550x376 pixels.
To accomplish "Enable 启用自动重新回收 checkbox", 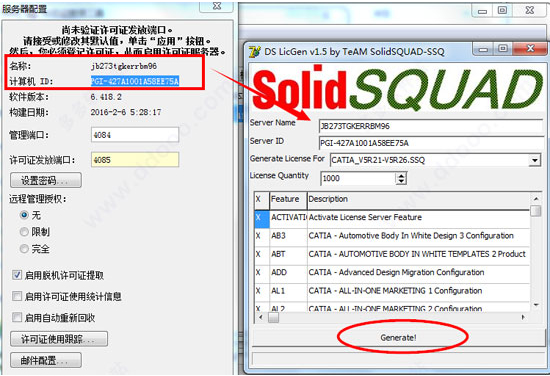I will coord(17,317).
